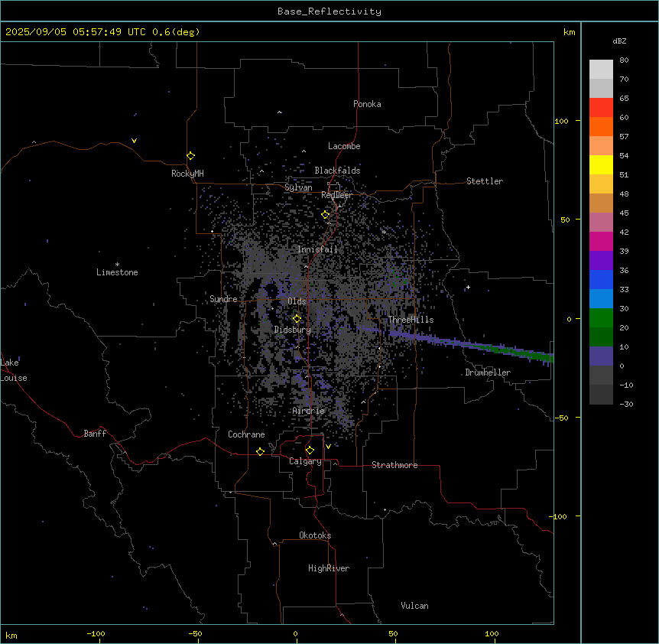This screenshot has height=644, width=659.
Task: Select the light gray 80 dBZ swatch
Action: tap(601, 70)
